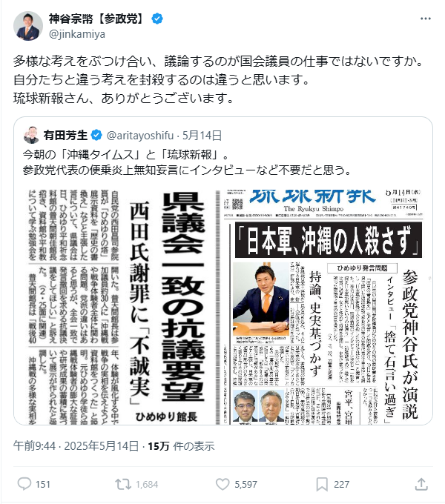Open the share upload icon
This screenshot has width=445, height=504.
[421, 484]
